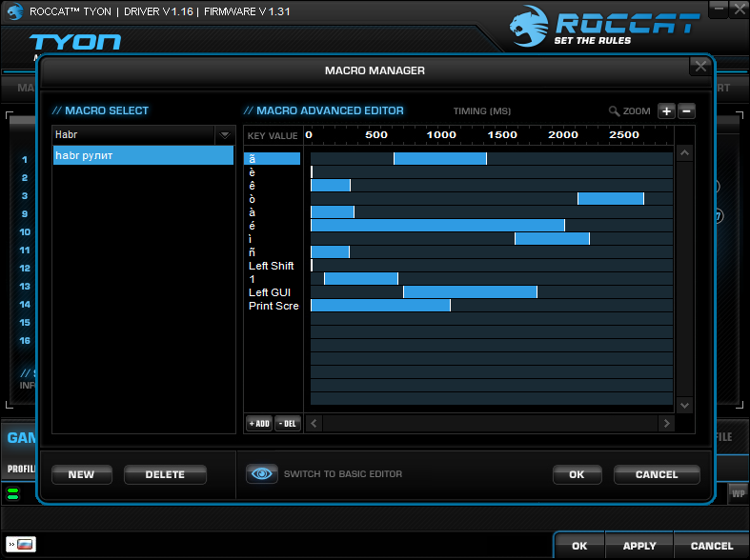Click the 'à' timing bar
The height and width of the screenshot is (560, 750).
[333, 212]
